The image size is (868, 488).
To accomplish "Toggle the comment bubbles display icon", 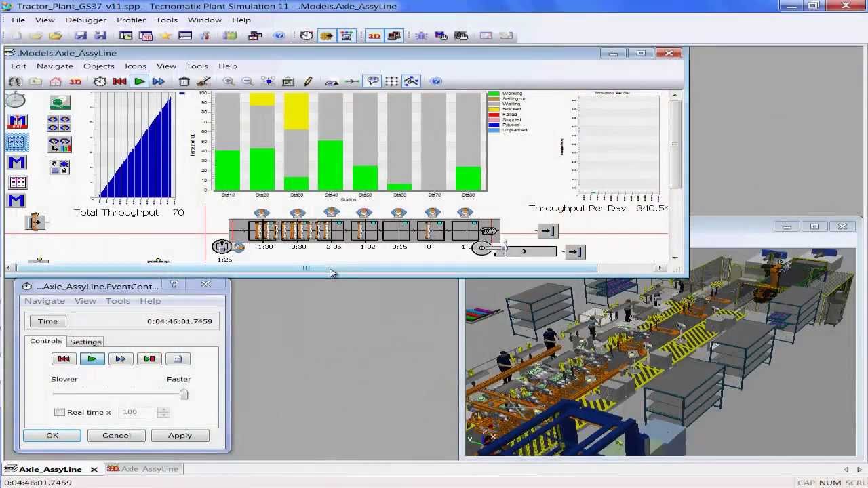I will 372,81.
